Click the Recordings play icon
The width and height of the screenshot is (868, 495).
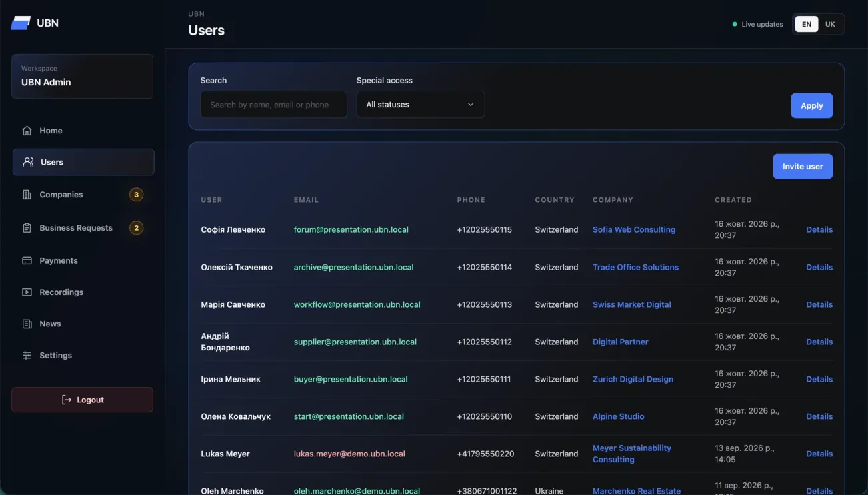[27, 292]
